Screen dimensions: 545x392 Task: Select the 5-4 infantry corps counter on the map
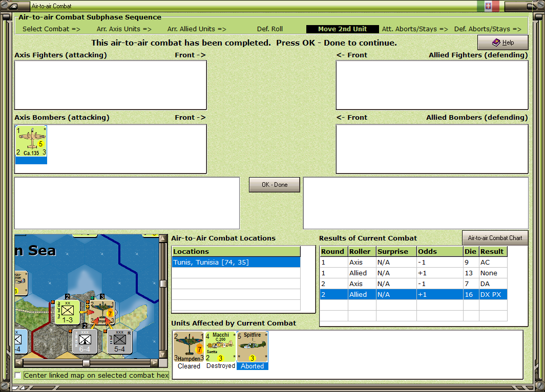[119, 342]
